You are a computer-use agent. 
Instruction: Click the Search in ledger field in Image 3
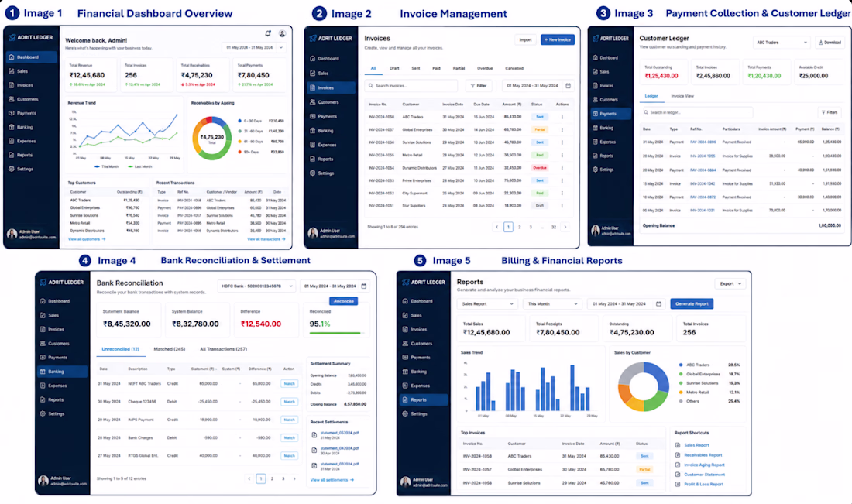pyautogui.click(x=696, y=112)
